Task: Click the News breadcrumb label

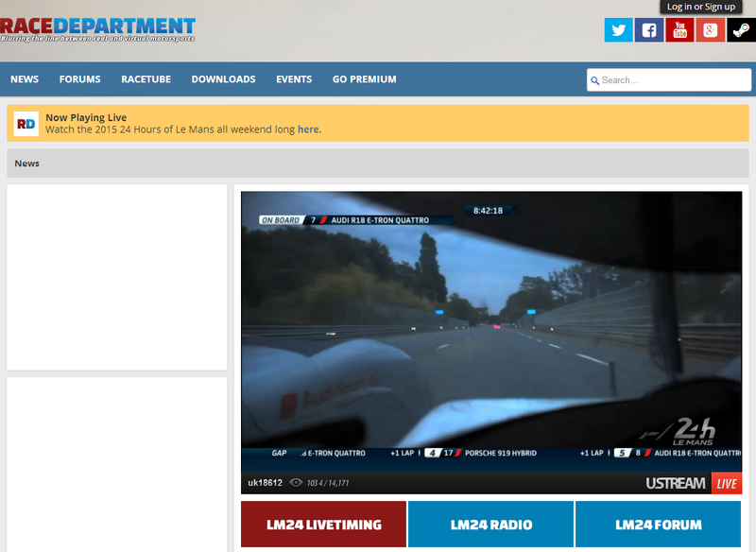Action: coord(27,164)
